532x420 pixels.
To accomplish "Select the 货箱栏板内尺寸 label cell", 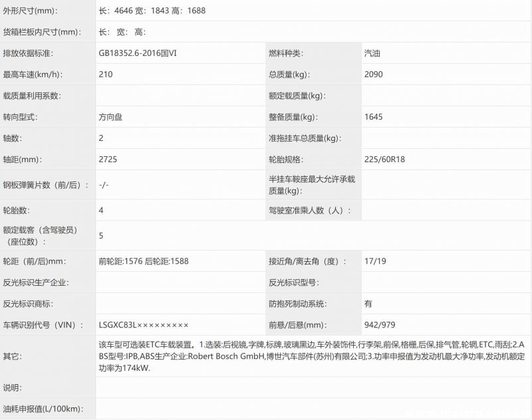I will pos(41,32).
